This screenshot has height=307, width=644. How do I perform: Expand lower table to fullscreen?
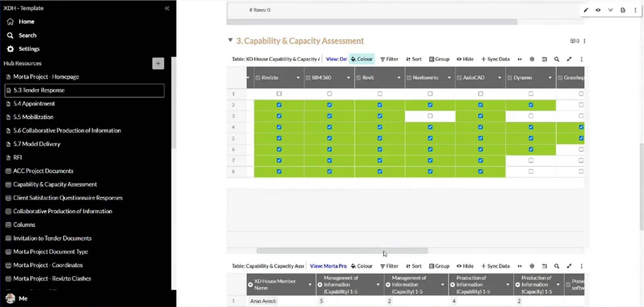(569, 266)
